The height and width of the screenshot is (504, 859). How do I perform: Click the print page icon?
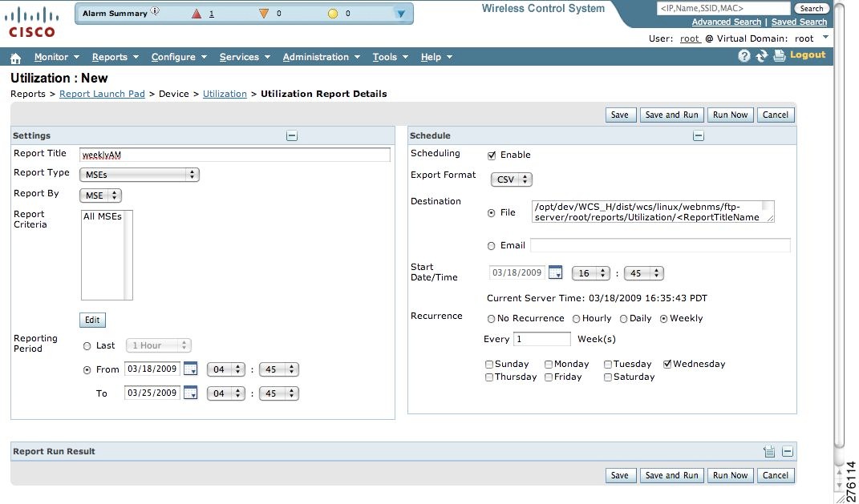(779, 56)
